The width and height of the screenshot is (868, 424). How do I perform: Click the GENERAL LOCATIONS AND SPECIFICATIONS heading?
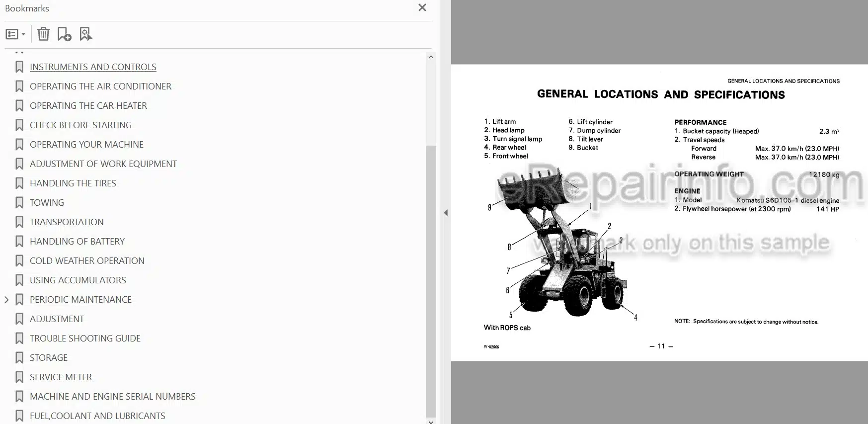661,94
